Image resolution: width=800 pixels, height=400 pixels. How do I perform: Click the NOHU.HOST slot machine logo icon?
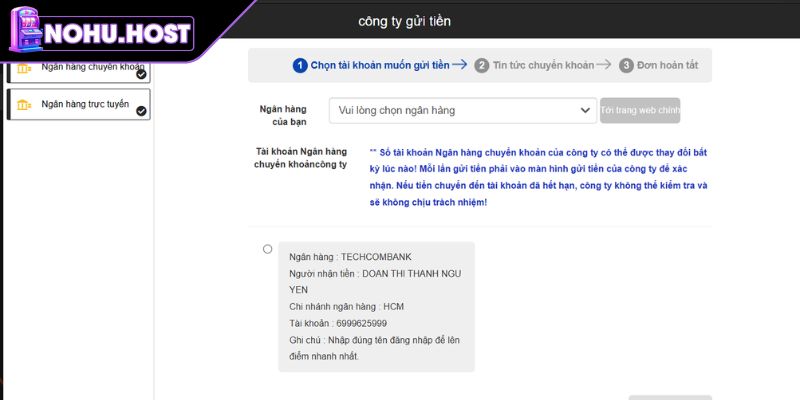[26, 30]
